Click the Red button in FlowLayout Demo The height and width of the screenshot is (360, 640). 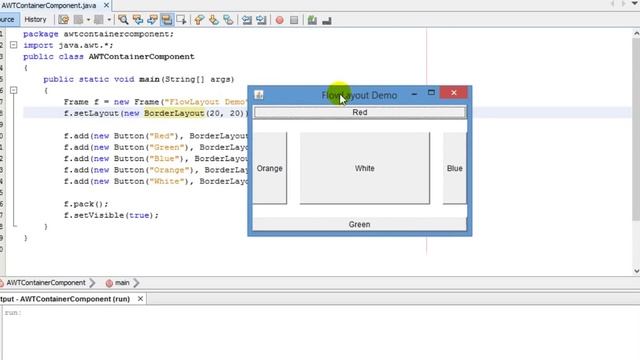pyautogui.click(x=360, y=112)
